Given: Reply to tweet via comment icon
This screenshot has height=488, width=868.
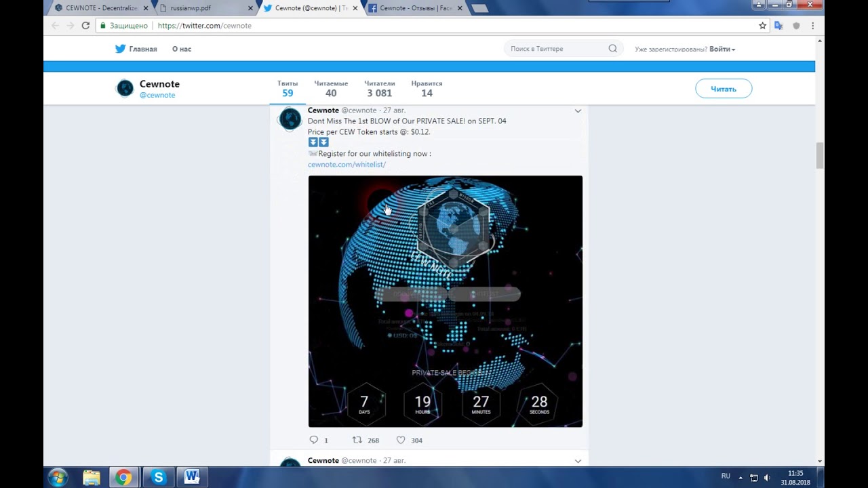Looking at the screenshot, I should point(313,440).
